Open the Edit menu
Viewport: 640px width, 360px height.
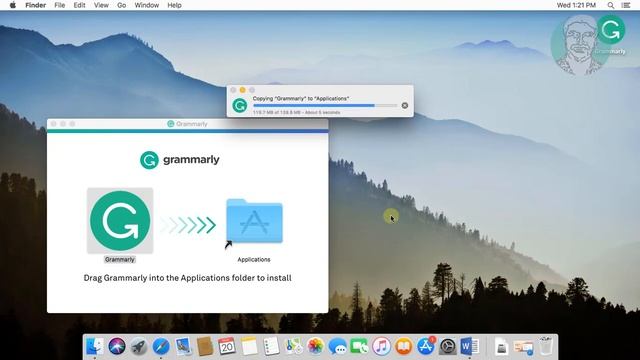pyautogui.click(x=79, y=5)
